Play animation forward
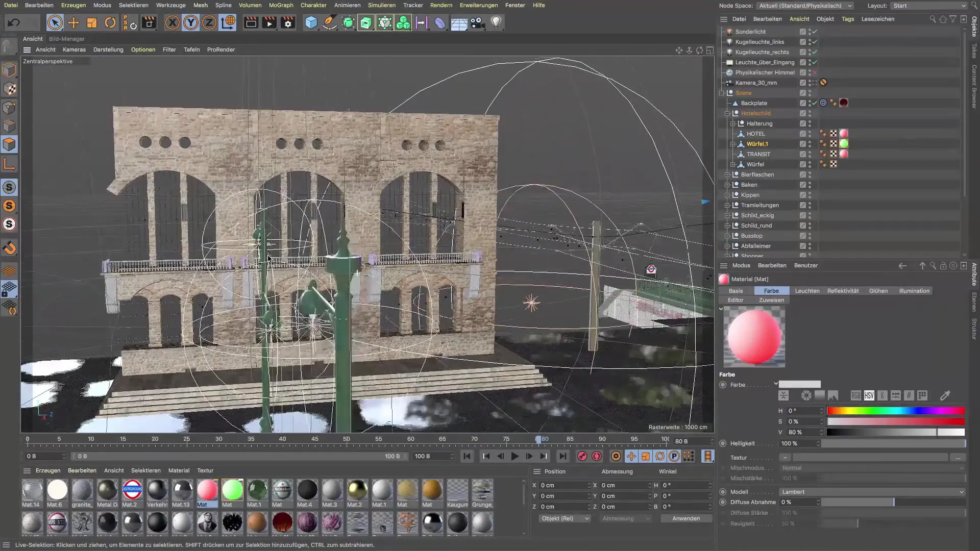Viewport: 980px width, 551px height. pos(514,456)
